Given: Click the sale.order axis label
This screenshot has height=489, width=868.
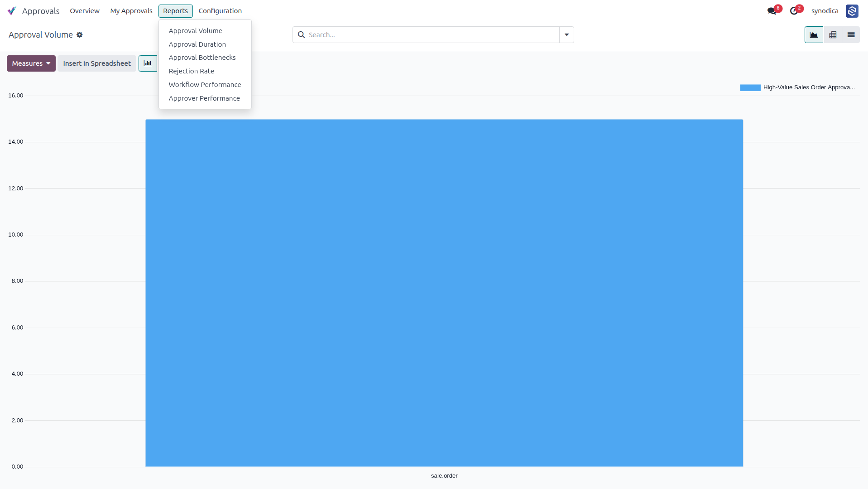Looking at the screenshot, I should (444, 475).
